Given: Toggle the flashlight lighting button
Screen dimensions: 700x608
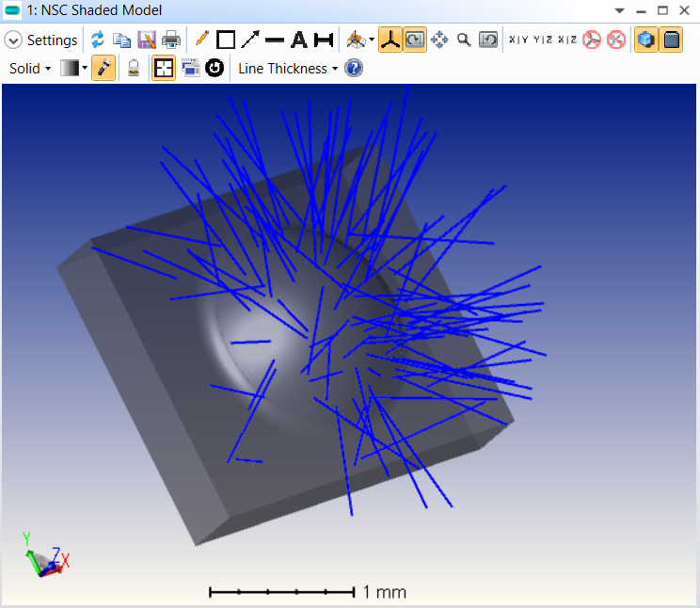Looking at the screenshot, I should (x=103, y=69).
